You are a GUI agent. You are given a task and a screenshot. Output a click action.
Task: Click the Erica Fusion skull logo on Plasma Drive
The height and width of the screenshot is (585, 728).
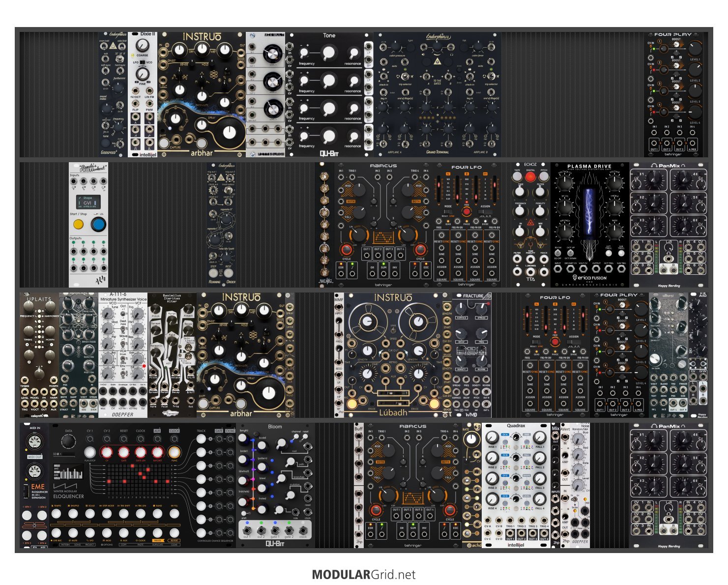click(574, 278)
